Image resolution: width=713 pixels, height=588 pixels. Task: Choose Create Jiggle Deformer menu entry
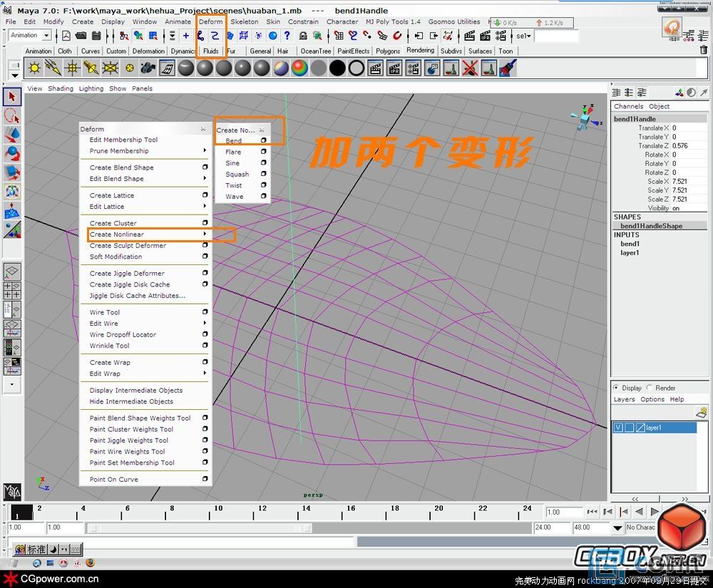127,273
